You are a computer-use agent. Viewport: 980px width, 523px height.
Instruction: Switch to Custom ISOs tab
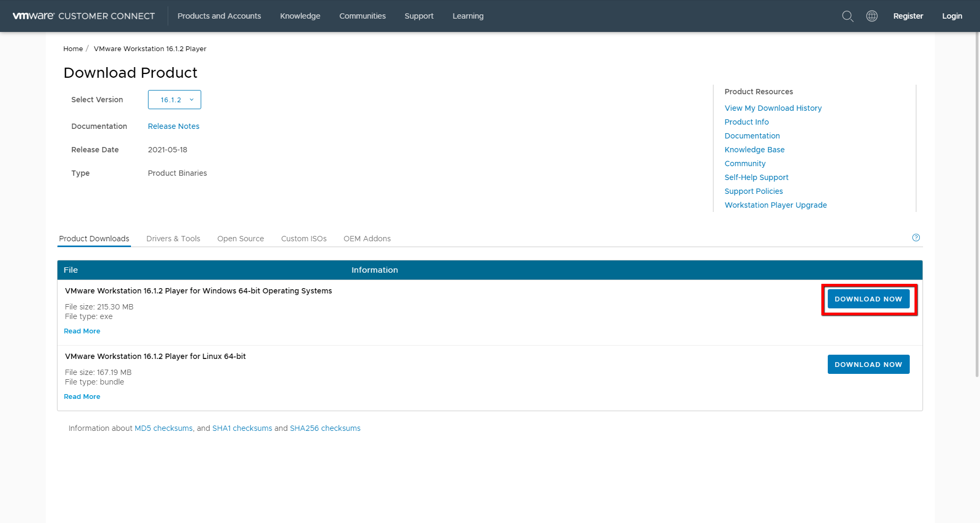(x=304, y=239)
